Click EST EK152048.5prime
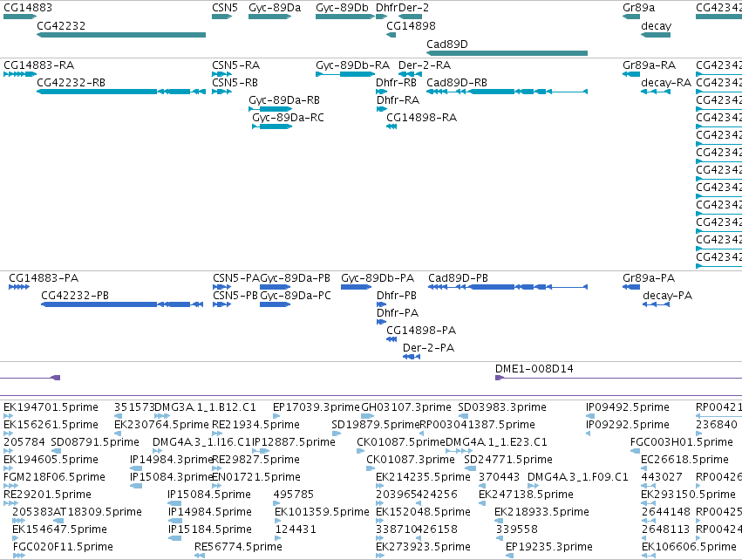742x560 pixels. click(423, 512)
